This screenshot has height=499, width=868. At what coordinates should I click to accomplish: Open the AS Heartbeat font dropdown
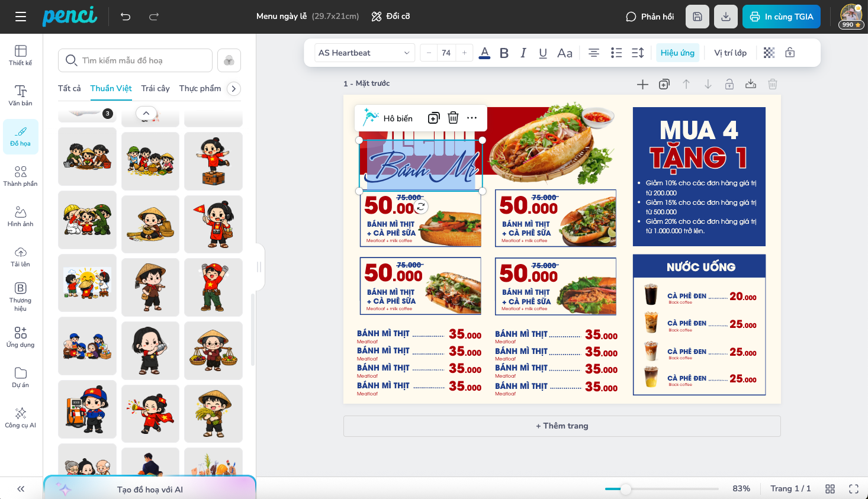pyautogui.click(x=364, y=53)
